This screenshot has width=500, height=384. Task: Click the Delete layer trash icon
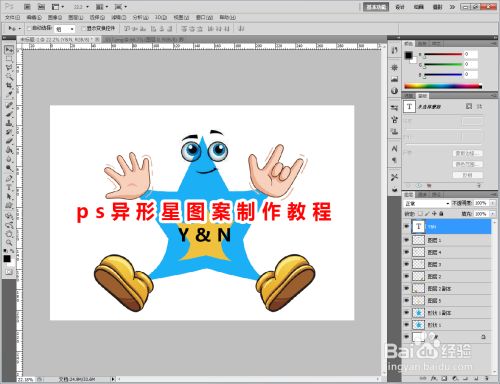[x=487, y=379]
